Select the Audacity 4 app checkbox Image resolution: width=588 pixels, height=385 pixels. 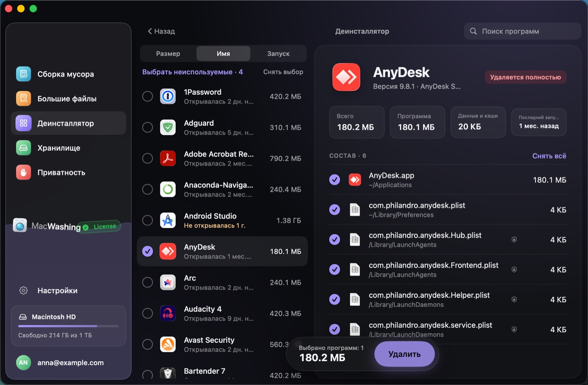(x=148, y=313)
